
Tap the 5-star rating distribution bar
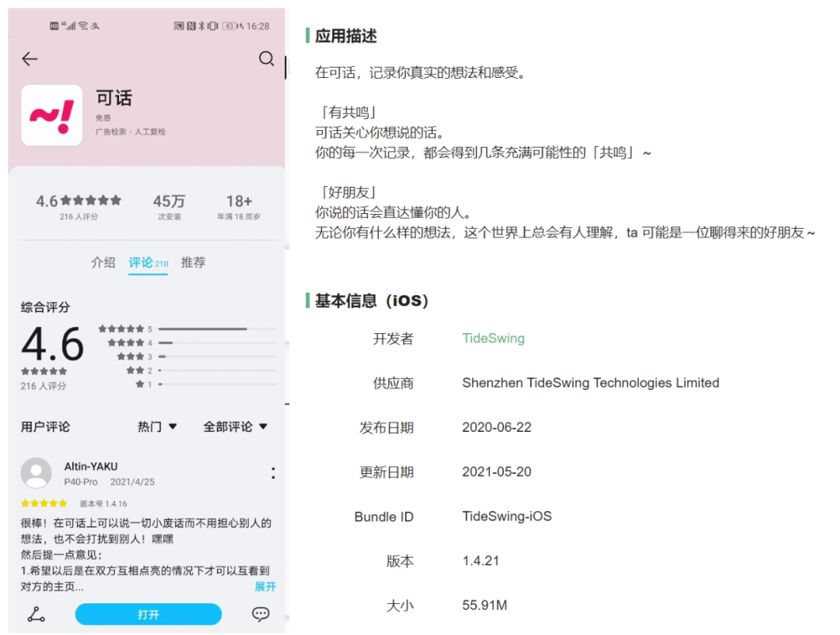(x=216, y=329)
